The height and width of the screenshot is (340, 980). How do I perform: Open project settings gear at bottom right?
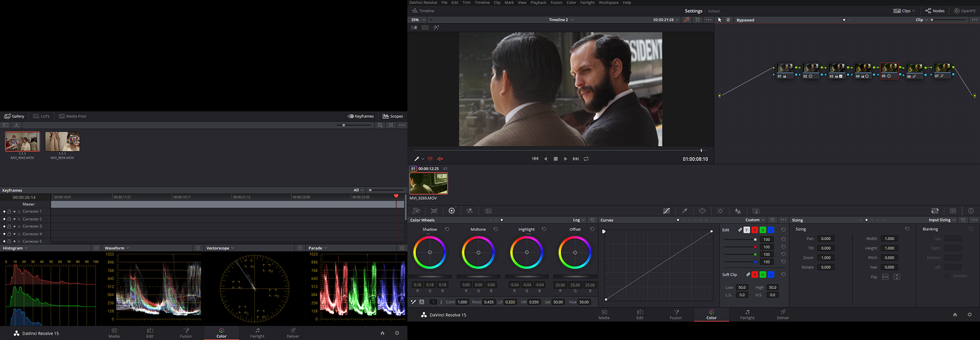tap(970, 315)
